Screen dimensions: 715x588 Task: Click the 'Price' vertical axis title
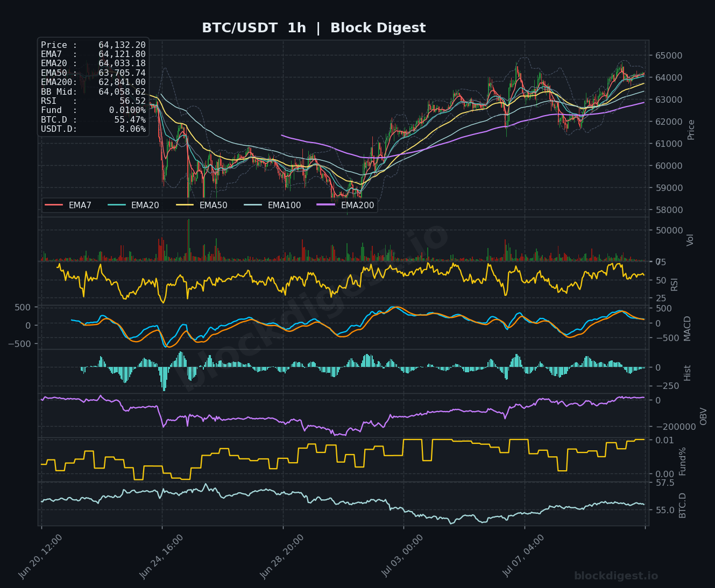[691, 130]
